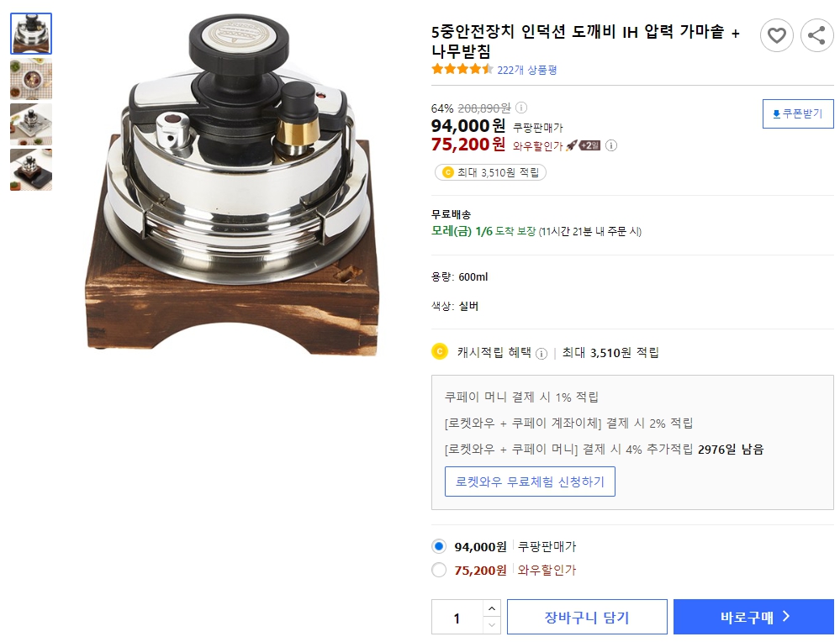Increase quantity with the up arrow

click(x=490, y=609)
